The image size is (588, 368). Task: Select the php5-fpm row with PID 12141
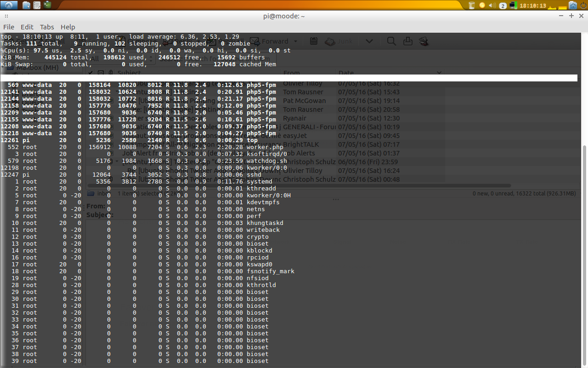click(138, 92)
